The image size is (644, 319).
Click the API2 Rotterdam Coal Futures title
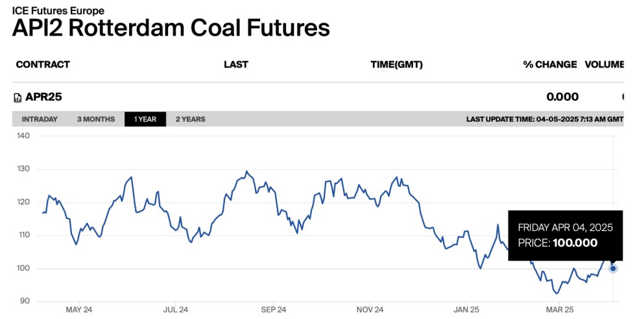pos(171,28)
